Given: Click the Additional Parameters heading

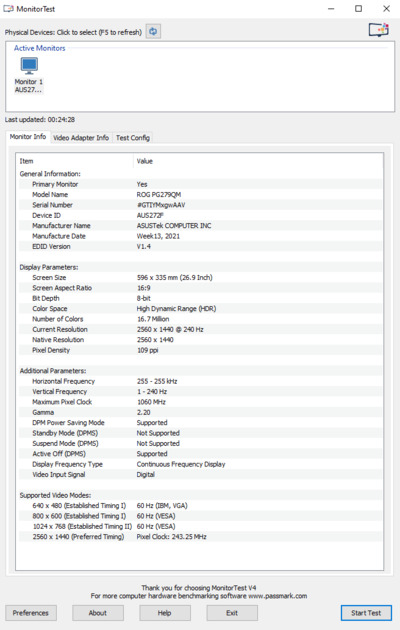Looking at the screenshot, I should 53,371.
